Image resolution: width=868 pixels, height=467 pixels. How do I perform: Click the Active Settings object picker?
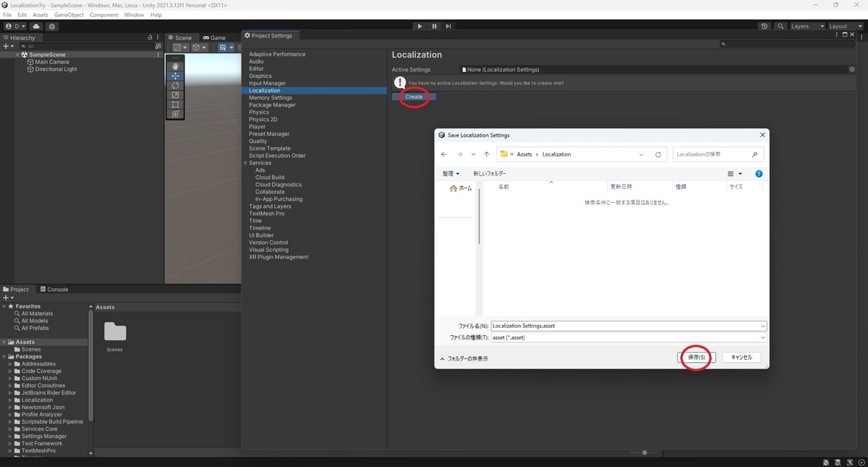tap(852, 70)
